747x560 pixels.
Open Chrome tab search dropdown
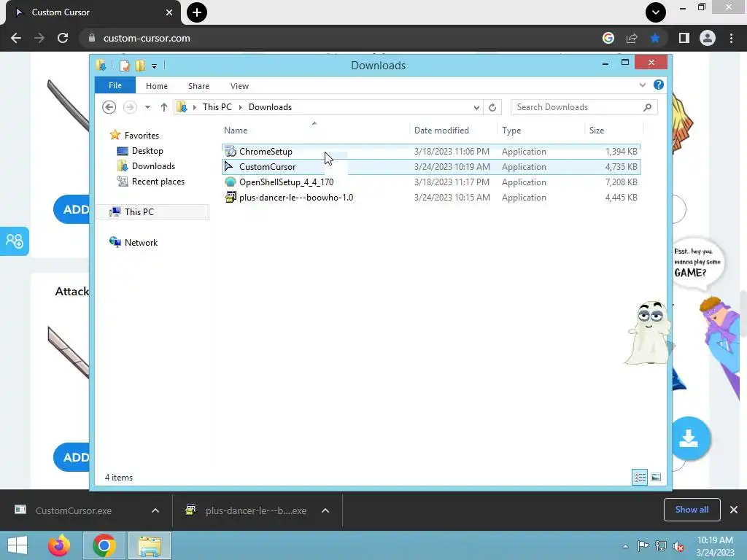[656, 12]
